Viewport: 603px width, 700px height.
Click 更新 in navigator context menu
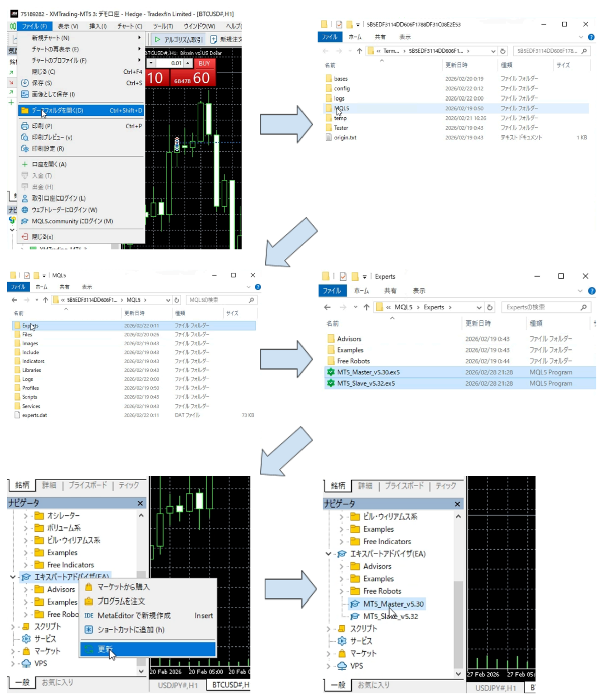[148, 649]
